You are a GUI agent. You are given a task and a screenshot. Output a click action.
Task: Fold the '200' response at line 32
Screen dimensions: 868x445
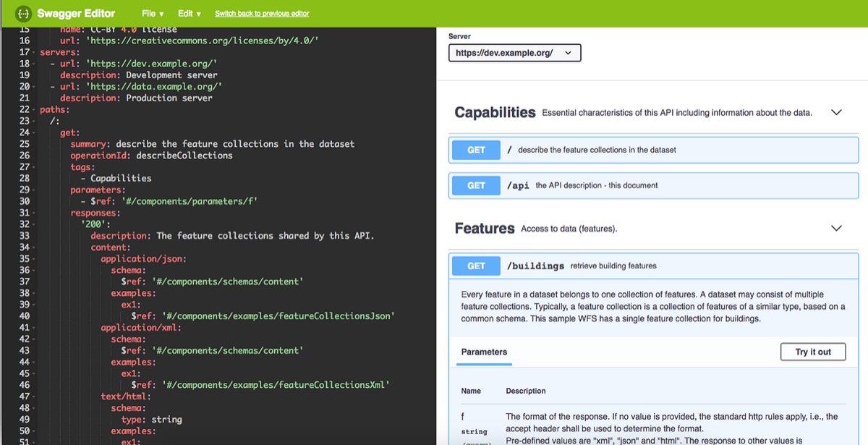35,224
